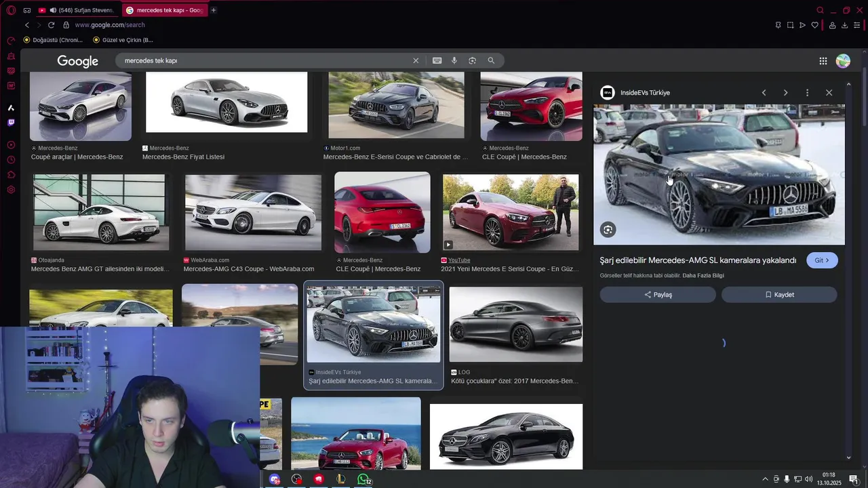Open the Doğaüstü bookmark
The height and width of the screenshot is (488, 868).
[x=54, y=40]
